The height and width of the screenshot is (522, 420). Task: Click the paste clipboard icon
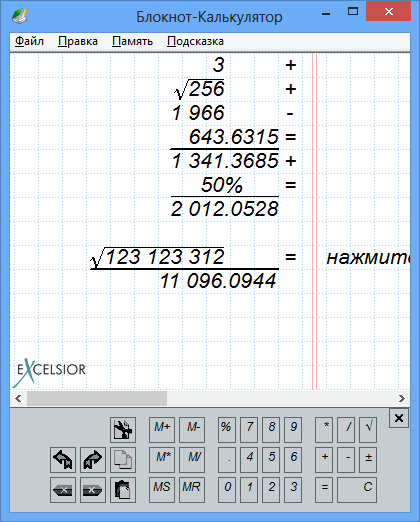click(x=123, y=490)
